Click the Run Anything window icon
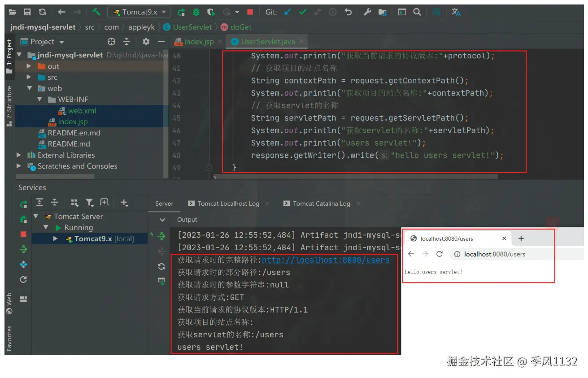Viewport: 588px width, 378px height. coord(402,12)
